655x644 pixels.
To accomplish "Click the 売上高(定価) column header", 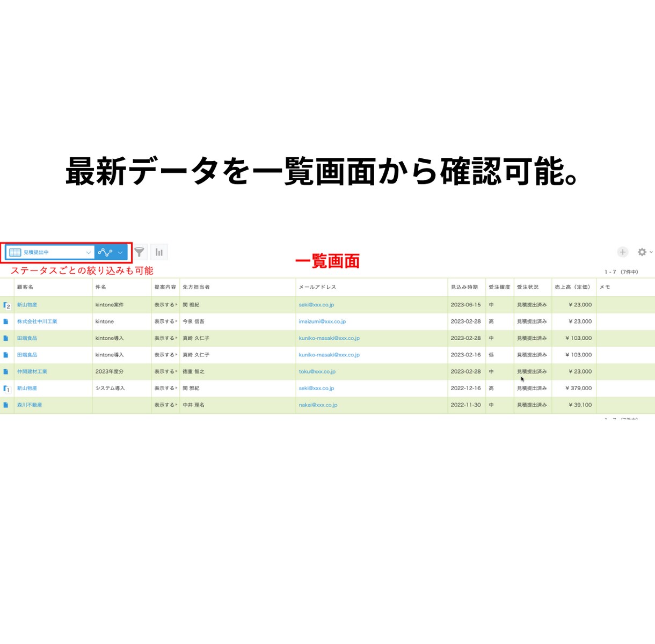I will click(572, 287).
